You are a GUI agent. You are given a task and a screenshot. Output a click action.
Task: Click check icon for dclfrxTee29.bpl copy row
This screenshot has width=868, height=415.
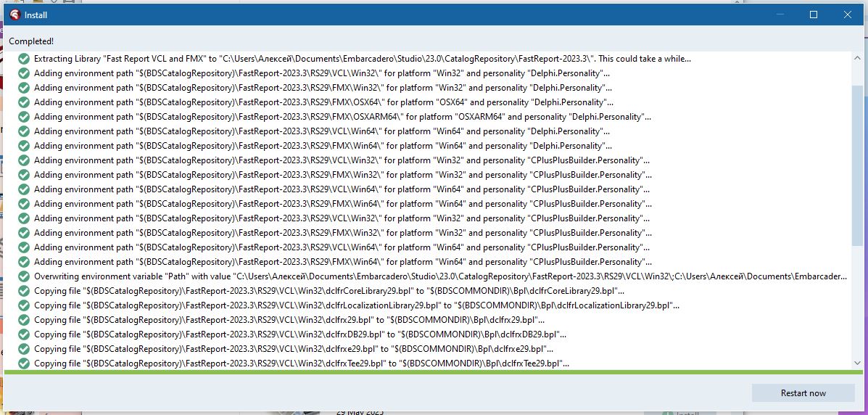[x=23, y=363]
